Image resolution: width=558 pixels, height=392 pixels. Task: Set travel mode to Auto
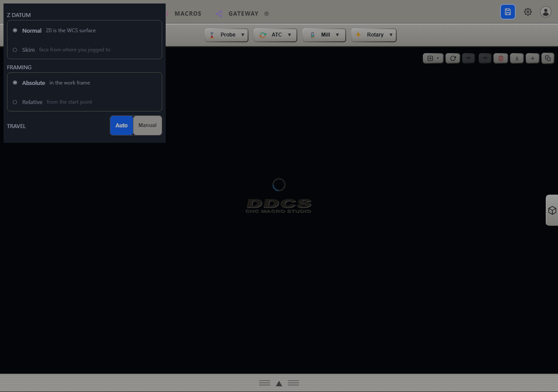tap(122, 125)
